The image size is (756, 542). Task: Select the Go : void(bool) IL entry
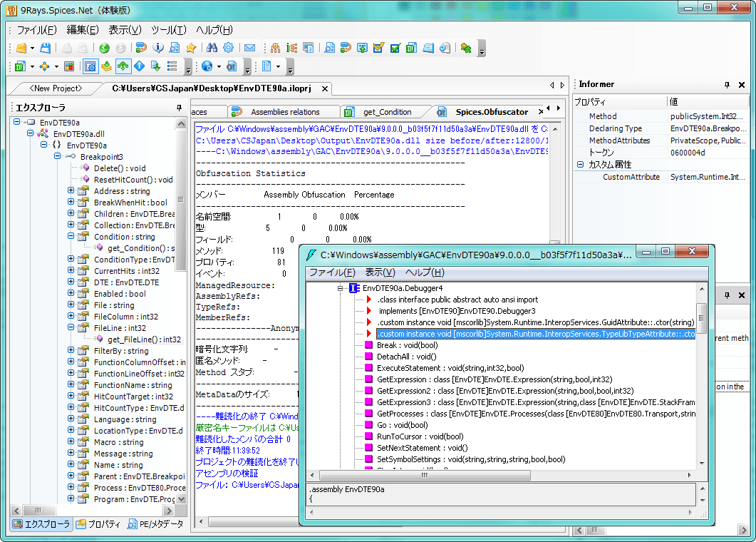pyautogui.click(x=402, y=425)
